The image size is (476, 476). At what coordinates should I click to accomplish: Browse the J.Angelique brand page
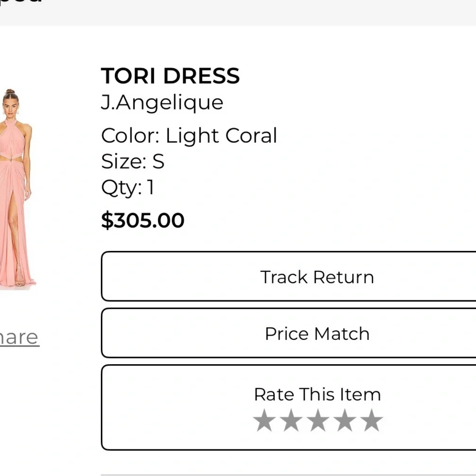(162, 102)
